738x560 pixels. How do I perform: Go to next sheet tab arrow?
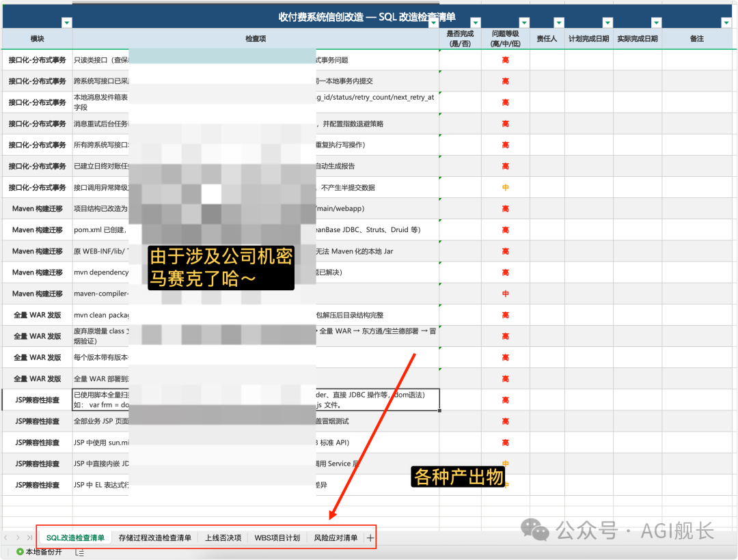[x=18, y=537]
